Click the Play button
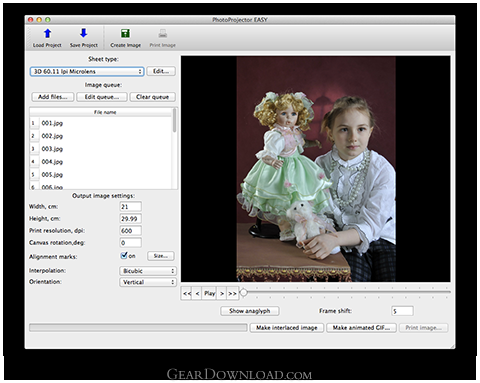This screenshot has height=383, width=480. pos(209,293)
